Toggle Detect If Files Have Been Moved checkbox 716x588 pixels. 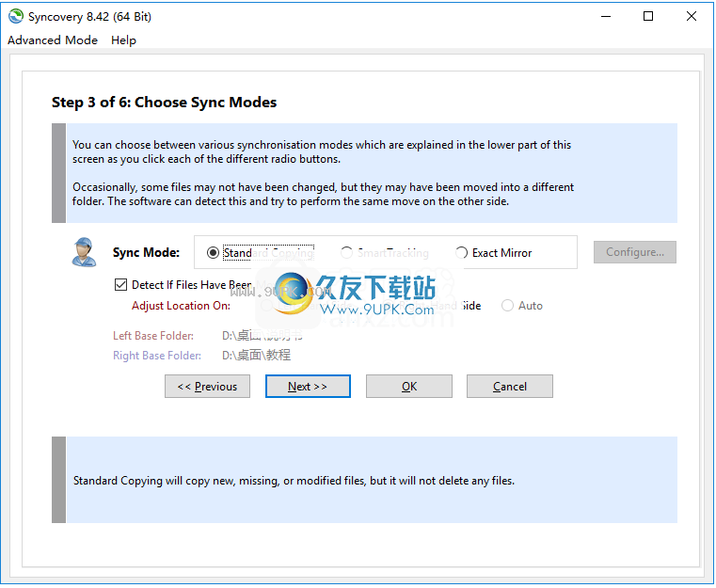tap(120, 285)
